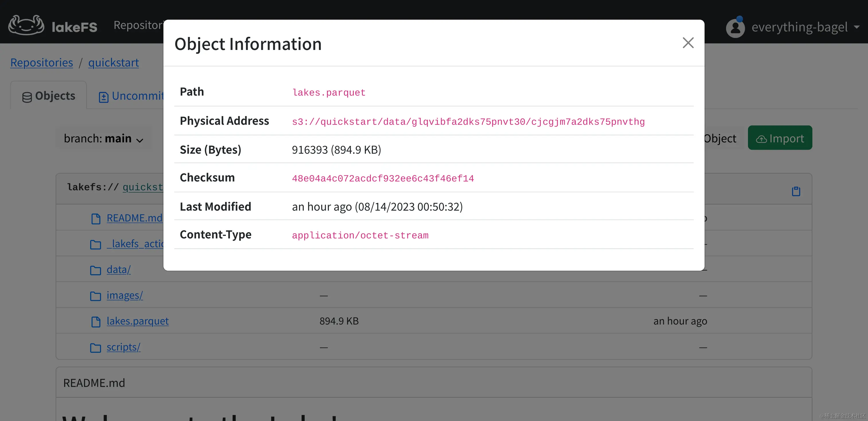Open the lakes.parquet file link
Viewport: 868px width, 421px height.
click(x=137, y=321)
